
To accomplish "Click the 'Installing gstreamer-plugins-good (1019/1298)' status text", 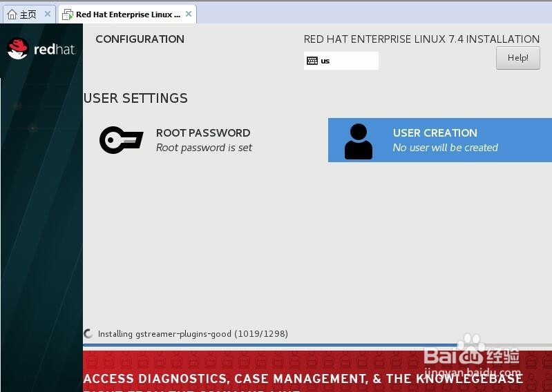I will pyautogui.click(x=193, y=333).
